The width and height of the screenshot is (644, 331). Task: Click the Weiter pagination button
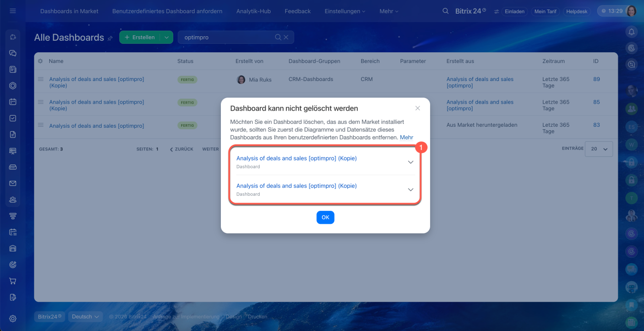pyautogui.click(x=210, y=149)
